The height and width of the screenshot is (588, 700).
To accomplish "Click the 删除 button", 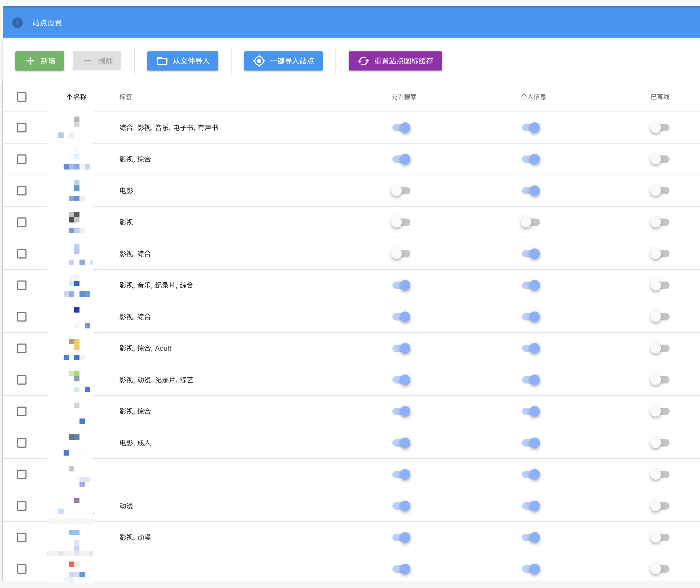I will click(97, 61).
